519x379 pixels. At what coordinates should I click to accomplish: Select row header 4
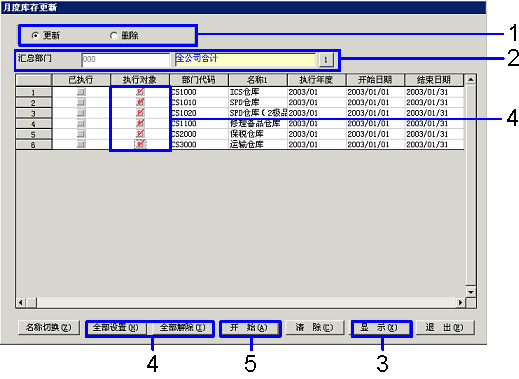click(x=34, y=124)
